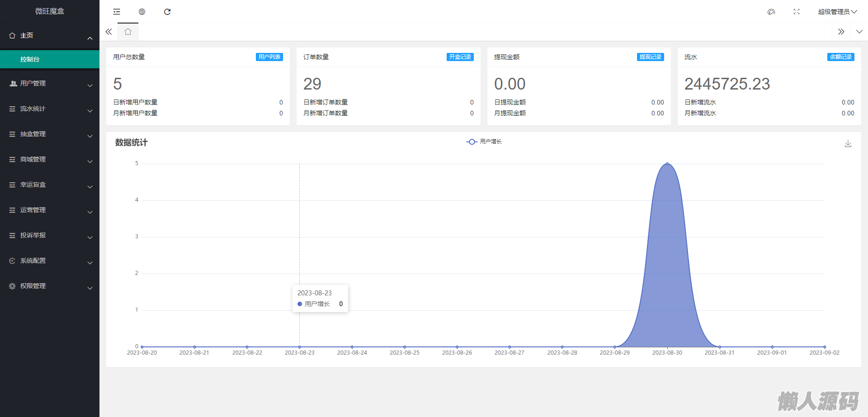Expand the 抽盒管理 sidebar menu

pyautogui.click(x=50, y=134)
